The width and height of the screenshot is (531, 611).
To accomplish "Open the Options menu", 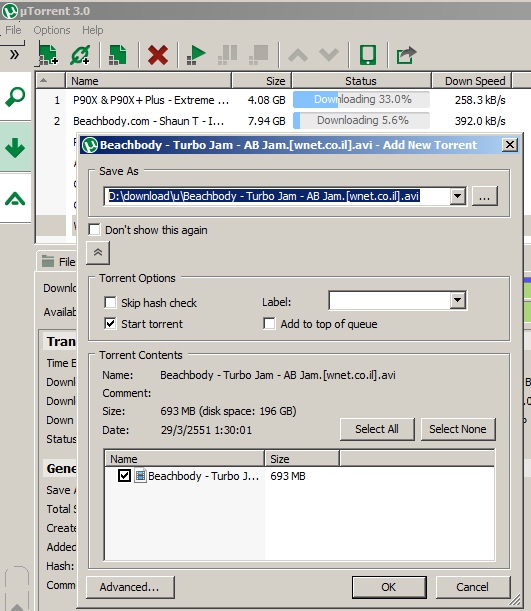I will pyautogui.click(x=52, y=30).
